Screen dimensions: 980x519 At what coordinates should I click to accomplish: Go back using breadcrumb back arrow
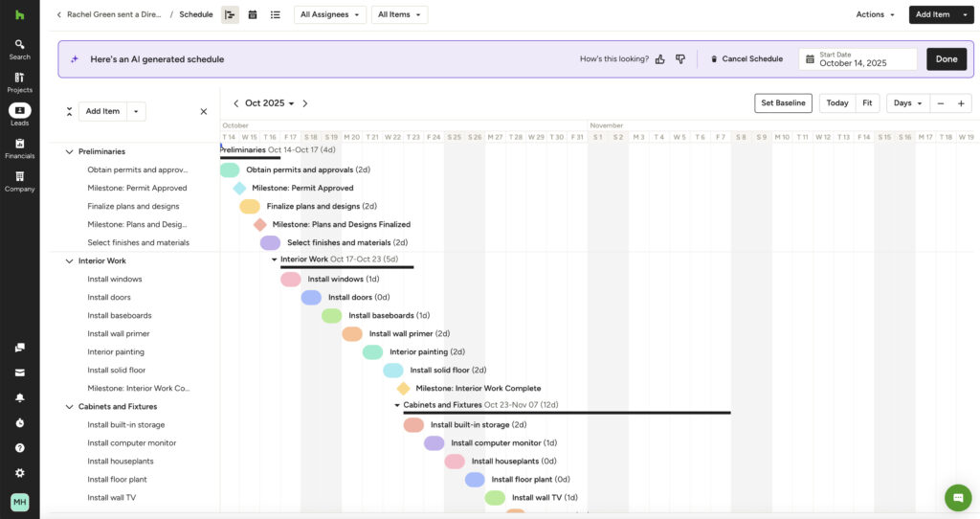click(x=58, y=14)
